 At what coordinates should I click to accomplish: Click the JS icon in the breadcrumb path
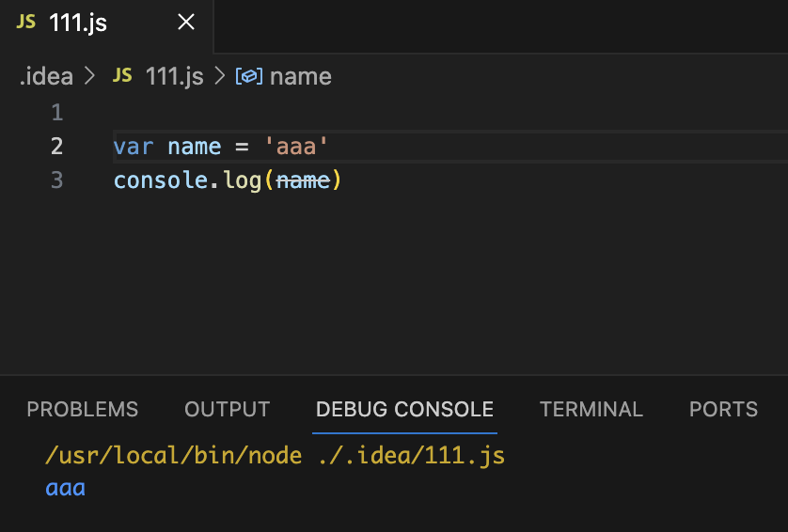click(x=122, y=76)
